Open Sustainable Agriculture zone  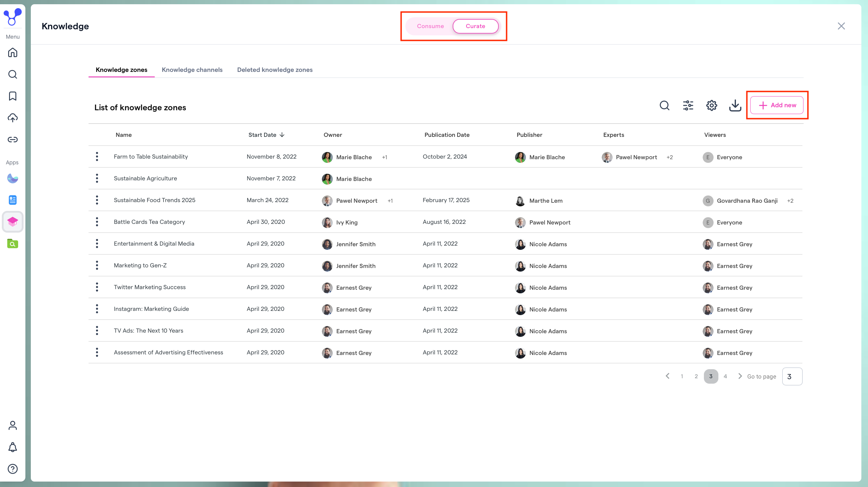click(x=145, y=178)
